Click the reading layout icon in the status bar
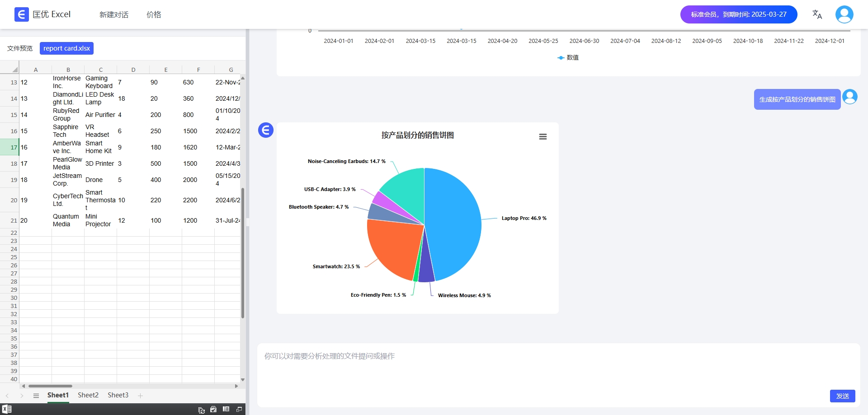This screenshot has width=868, height=415. pyautogui.click(x=226, y=409)
